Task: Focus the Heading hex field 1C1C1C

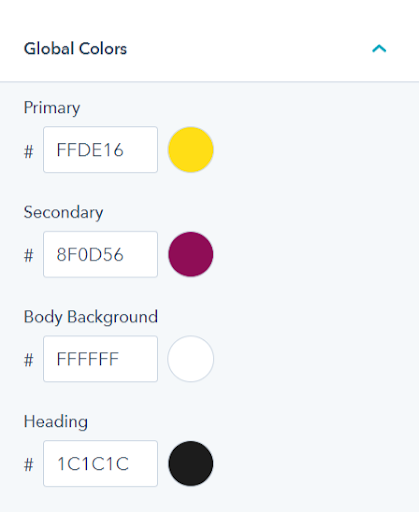Action: tap(100, 463)
